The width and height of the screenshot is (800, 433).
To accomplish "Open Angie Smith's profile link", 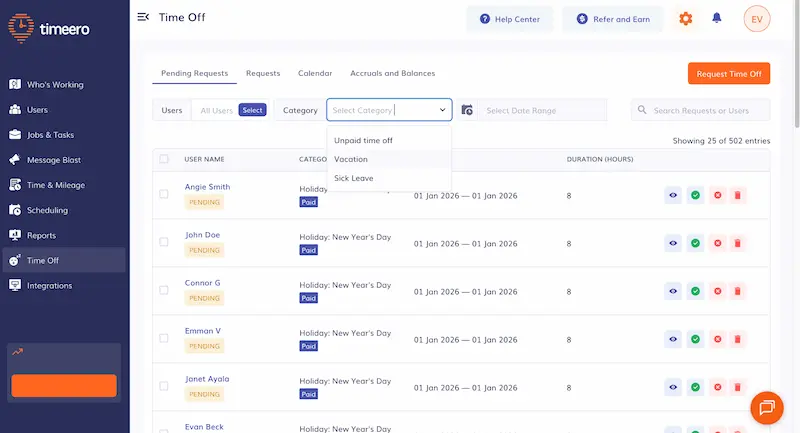I will pyautogui.click(x=207, y=187).
